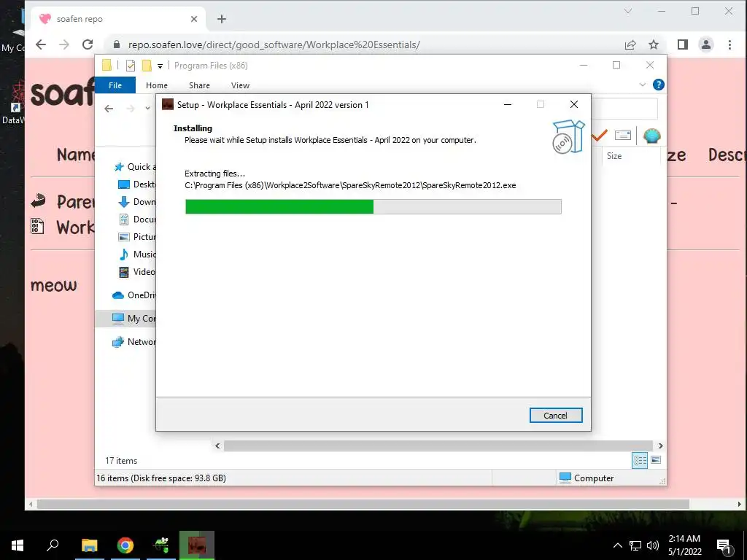Click Explorer horizontal scrollbar track

click(x=438, y=446)
